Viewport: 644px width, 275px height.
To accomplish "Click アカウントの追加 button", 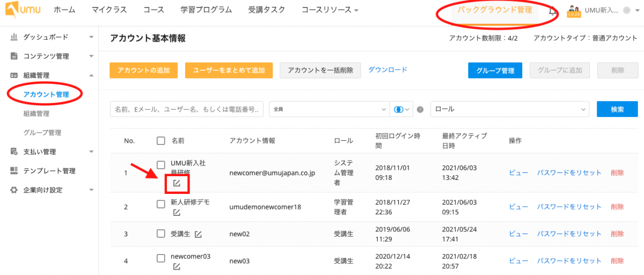I will coord(143,70).
